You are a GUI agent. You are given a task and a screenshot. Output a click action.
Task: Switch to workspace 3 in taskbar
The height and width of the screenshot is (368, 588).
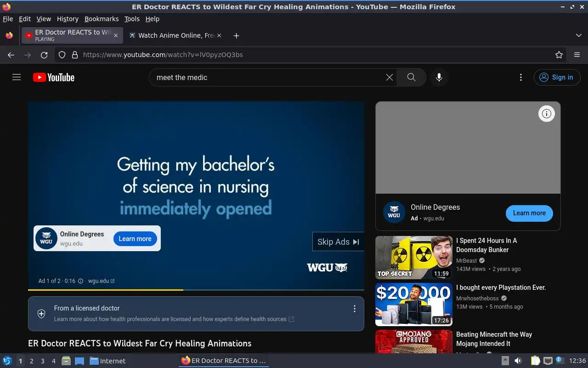[x=43, y=361]
